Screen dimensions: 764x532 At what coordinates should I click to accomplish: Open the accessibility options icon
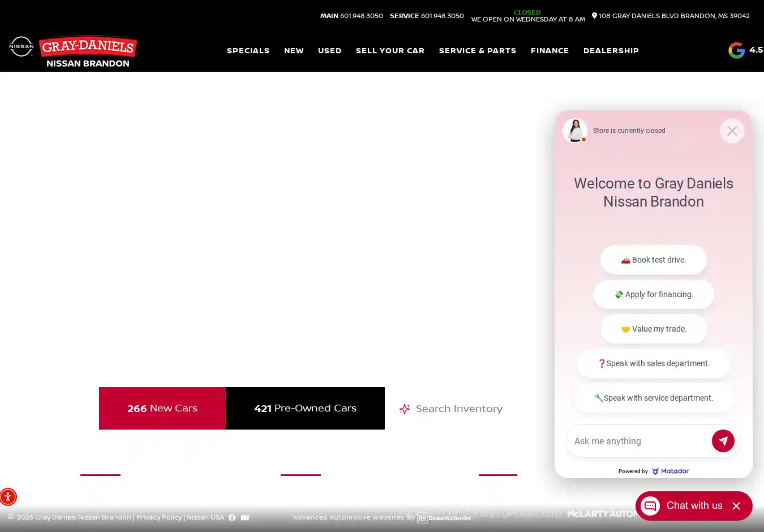click(x=8, y=497)
